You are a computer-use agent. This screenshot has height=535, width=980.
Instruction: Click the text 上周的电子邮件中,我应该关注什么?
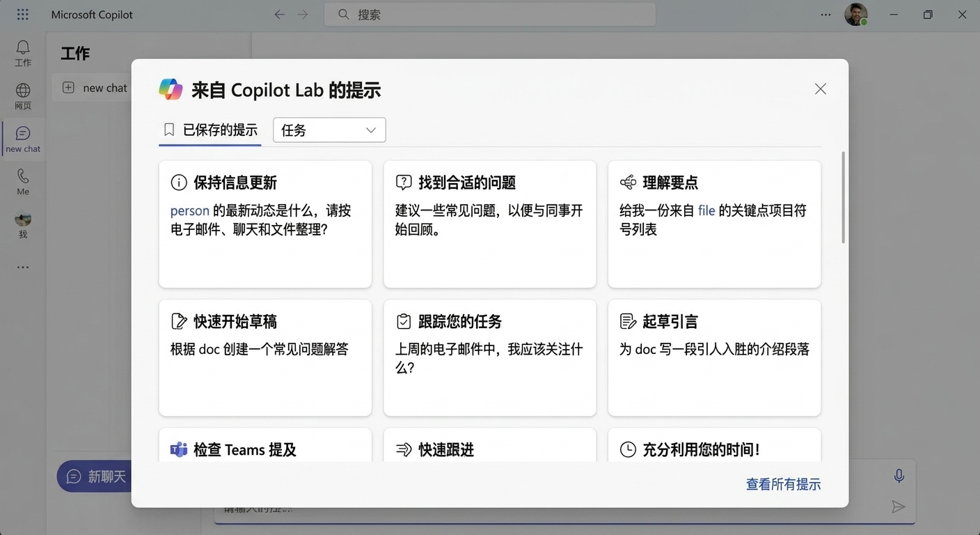click(489, 358)
